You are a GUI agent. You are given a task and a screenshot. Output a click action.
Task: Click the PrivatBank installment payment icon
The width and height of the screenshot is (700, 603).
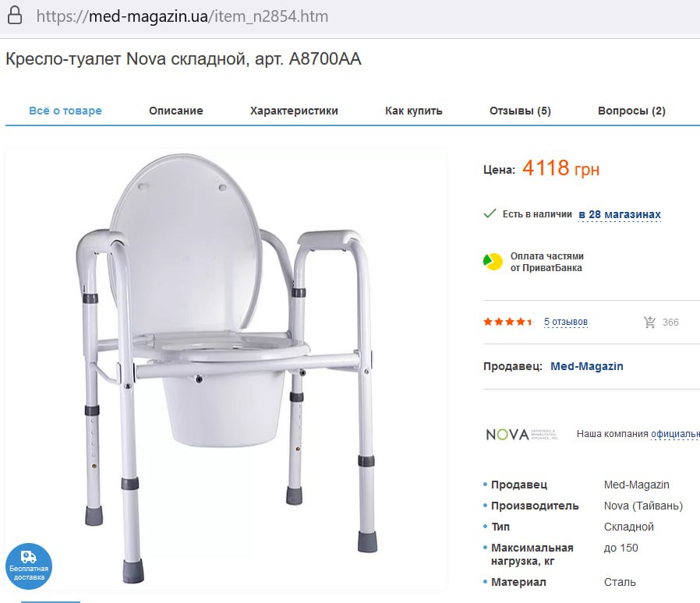pos(493,262)
